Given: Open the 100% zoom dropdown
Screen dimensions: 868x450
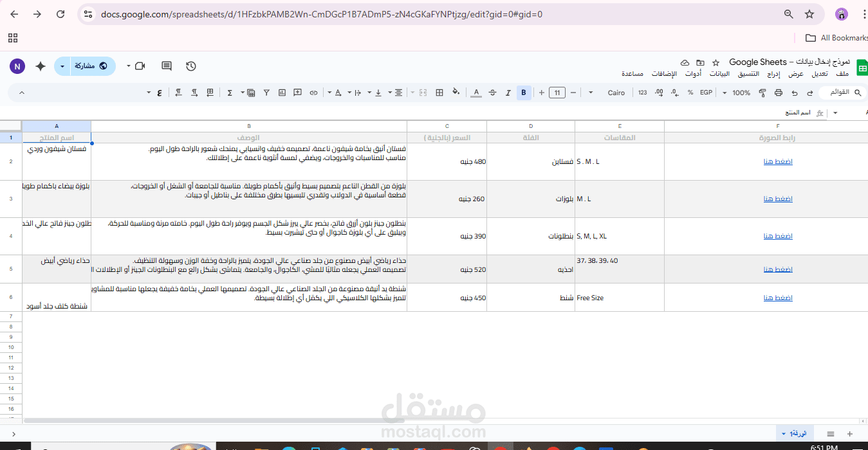Looking at the screenshot, I should click(x=737, y=93).
